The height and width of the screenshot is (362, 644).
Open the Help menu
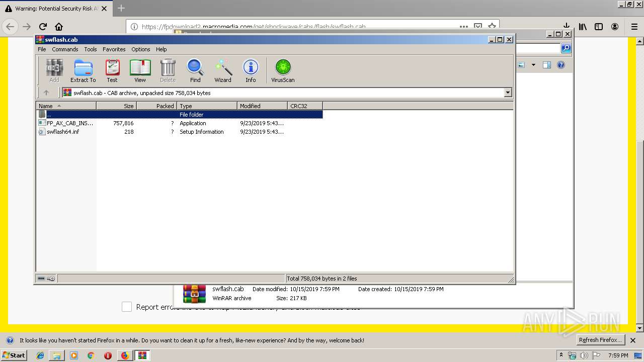pos(161,49)
